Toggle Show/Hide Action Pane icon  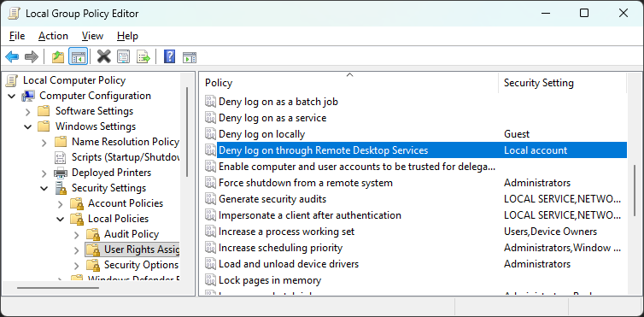coord(190,56)
